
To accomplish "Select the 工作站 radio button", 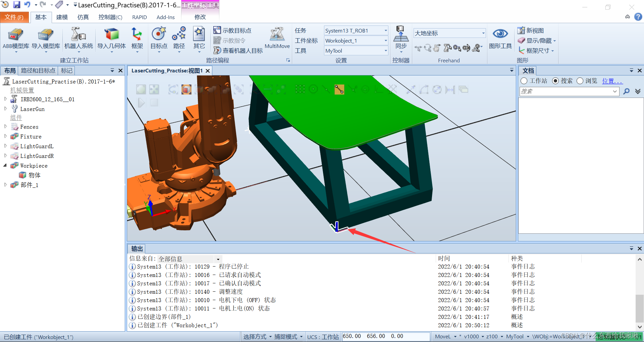I will 524,81.
